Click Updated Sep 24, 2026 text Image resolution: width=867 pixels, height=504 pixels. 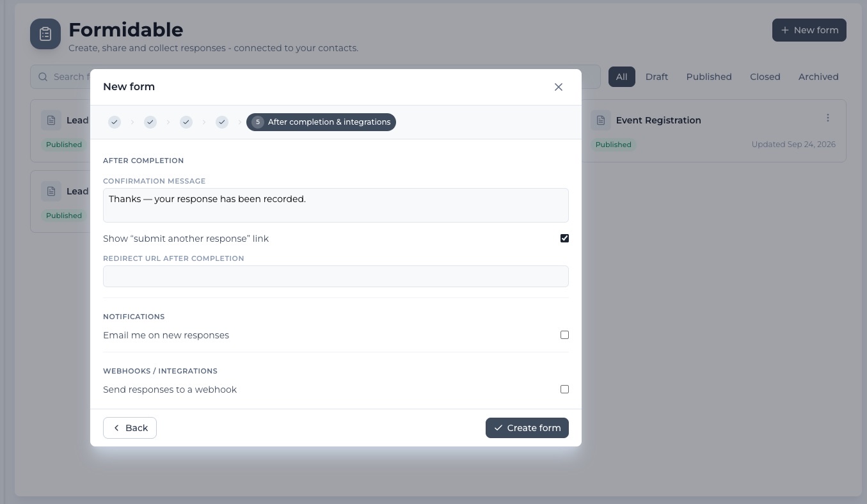[793, 145]
